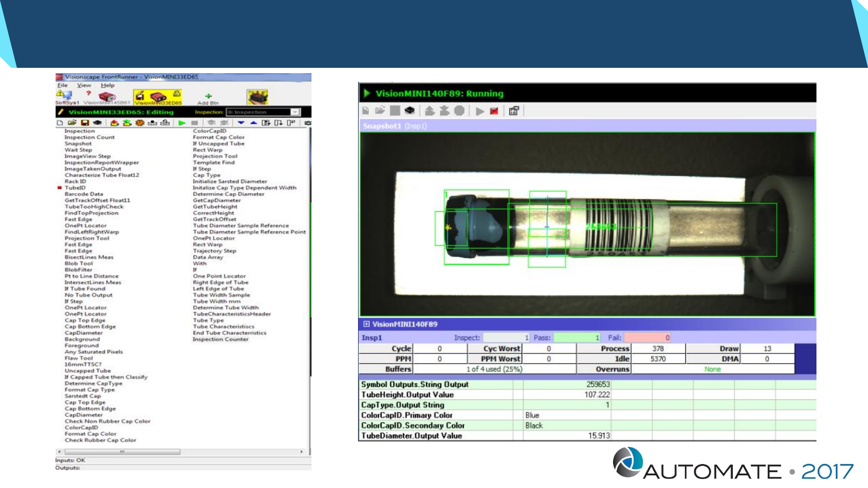Viewport: 868px width, 488px height.
Task: Click the blue move-down arrow icon
Action: [x=241, y=123]
